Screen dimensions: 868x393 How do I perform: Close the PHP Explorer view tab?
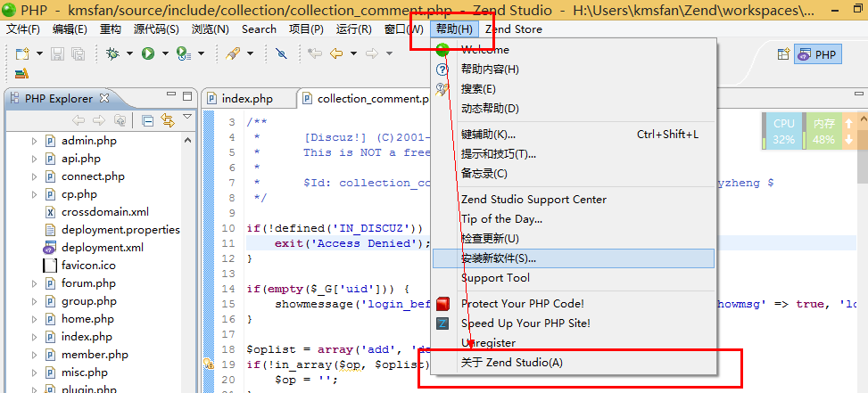(x=104, y=98)
